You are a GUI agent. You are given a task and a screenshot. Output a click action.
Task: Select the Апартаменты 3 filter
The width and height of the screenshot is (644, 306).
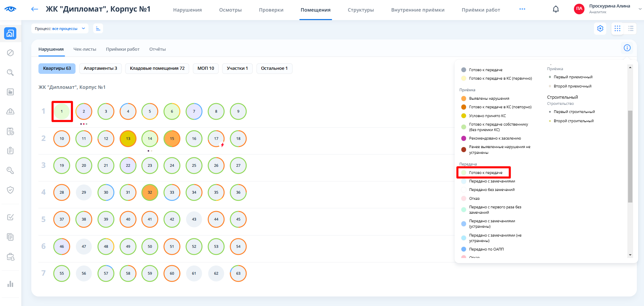pos(100,68)
